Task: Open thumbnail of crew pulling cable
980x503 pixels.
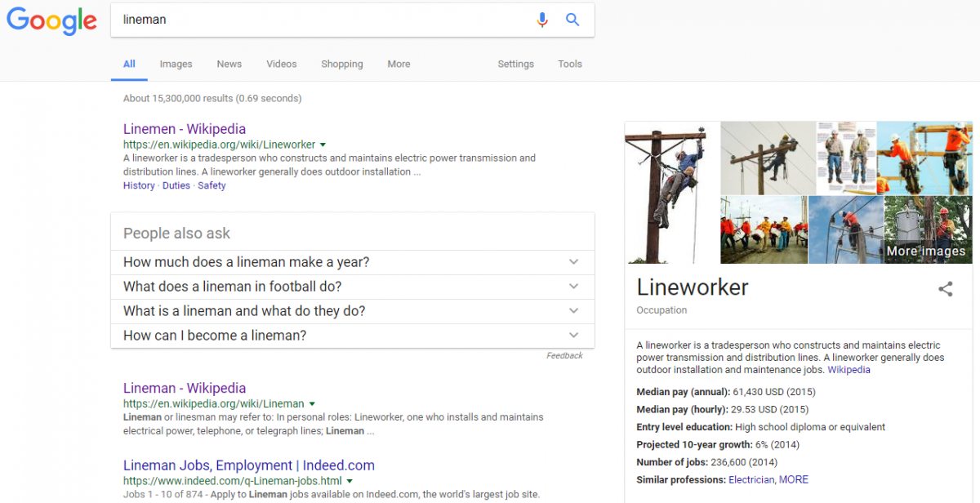Action: click(x=763, y=229)
